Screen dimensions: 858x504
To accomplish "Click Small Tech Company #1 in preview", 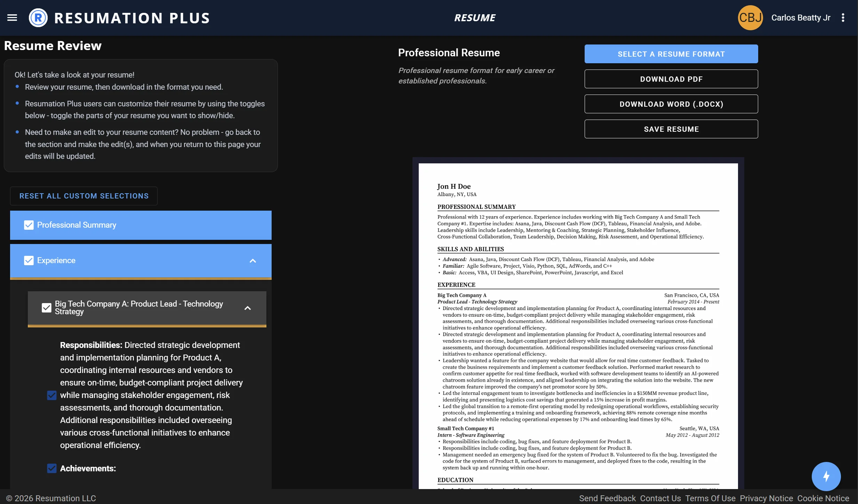I will coord(466,428).
